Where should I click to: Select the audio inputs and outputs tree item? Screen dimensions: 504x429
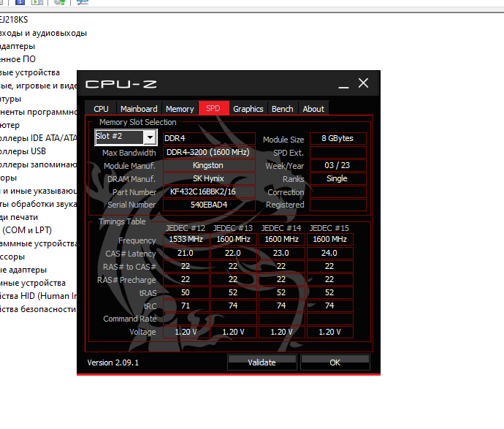43,33
